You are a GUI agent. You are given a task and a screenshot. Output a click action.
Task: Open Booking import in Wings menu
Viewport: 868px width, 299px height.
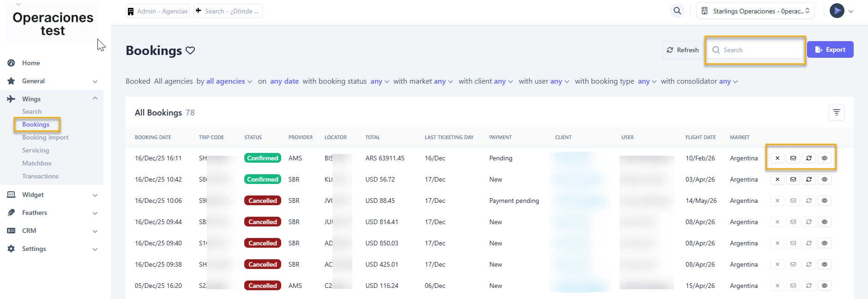[x=45, y=137]
